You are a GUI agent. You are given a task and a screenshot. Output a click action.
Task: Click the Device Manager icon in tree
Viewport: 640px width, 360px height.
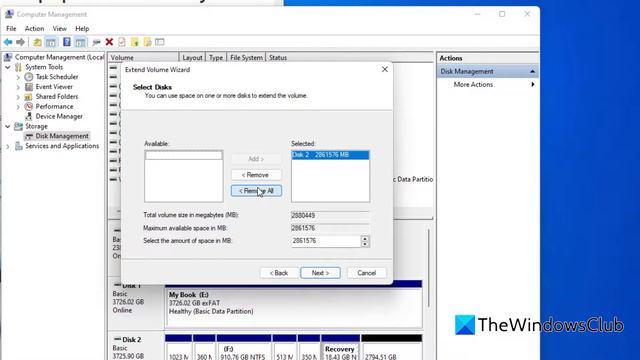point(29,116)
